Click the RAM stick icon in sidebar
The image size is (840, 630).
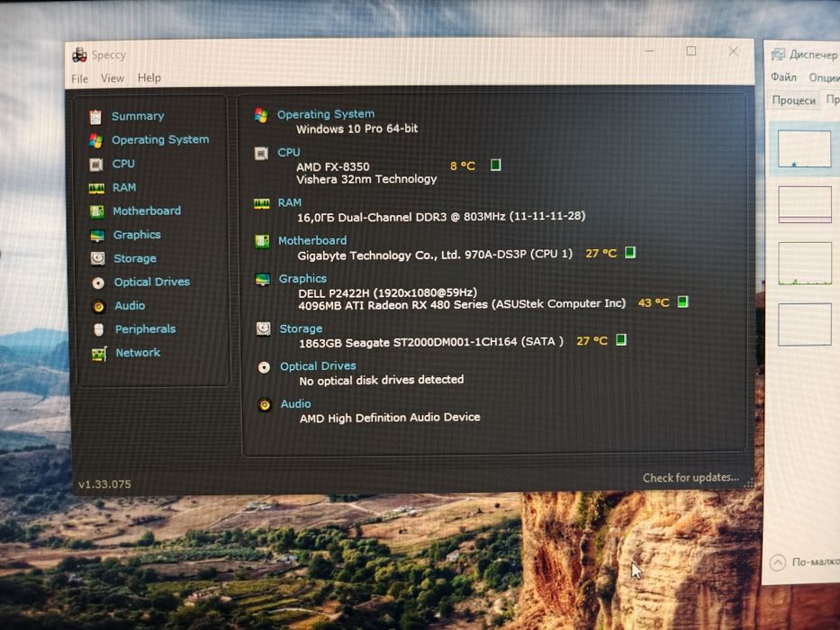coord(96,188)
